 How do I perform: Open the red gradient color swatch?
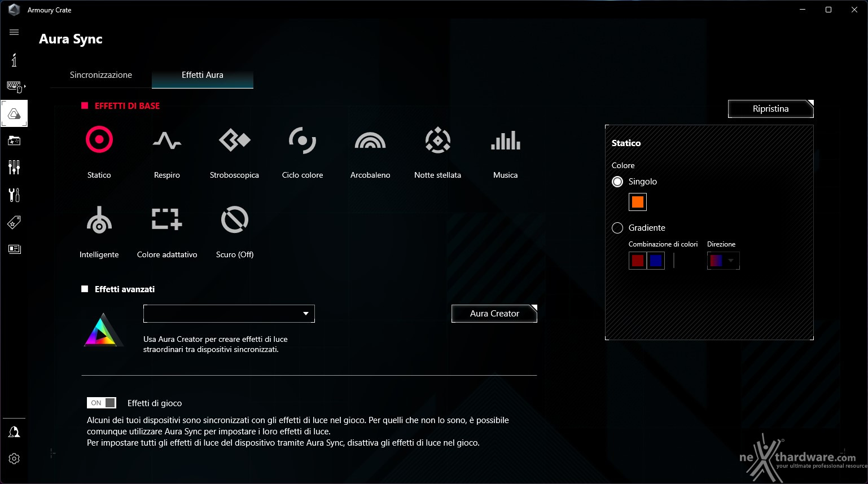[638, 261]
